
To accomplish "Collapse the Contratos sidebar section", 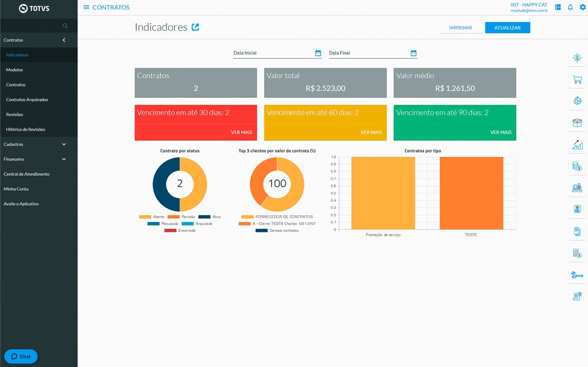I will click(x=64, y=40).
